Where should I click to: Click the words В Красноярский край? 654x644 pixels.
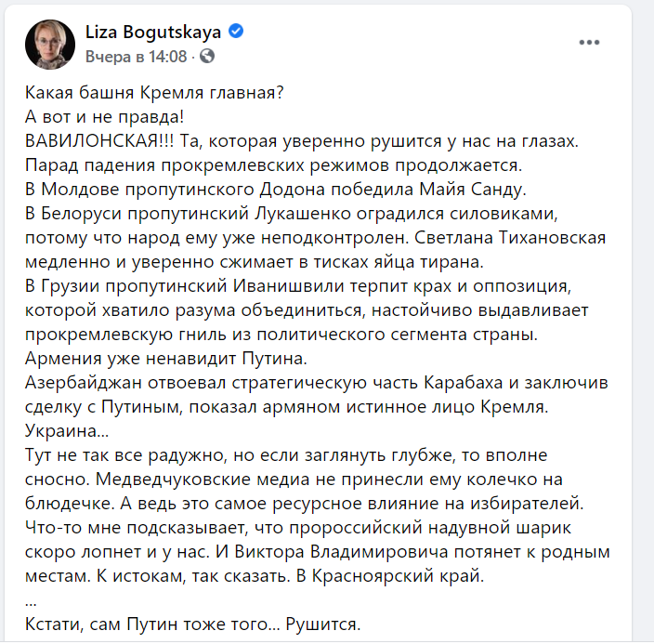tap(390, 576)
